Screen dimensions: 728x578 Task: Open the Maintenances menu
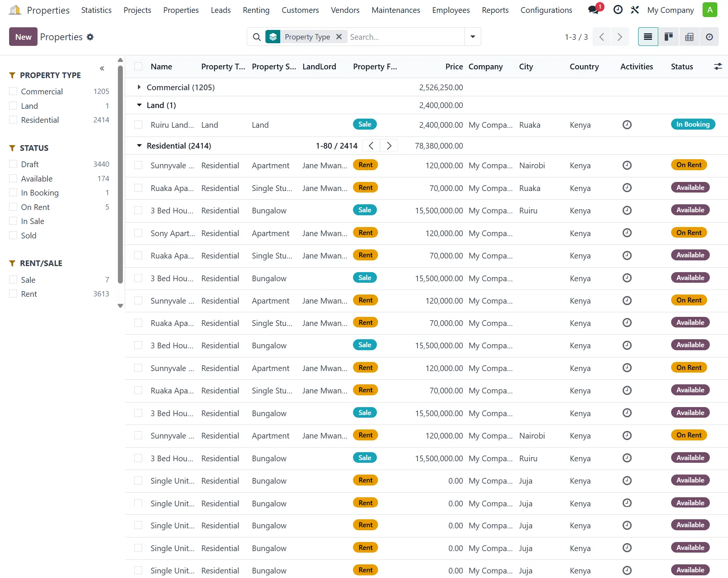(x=395, y=10)
